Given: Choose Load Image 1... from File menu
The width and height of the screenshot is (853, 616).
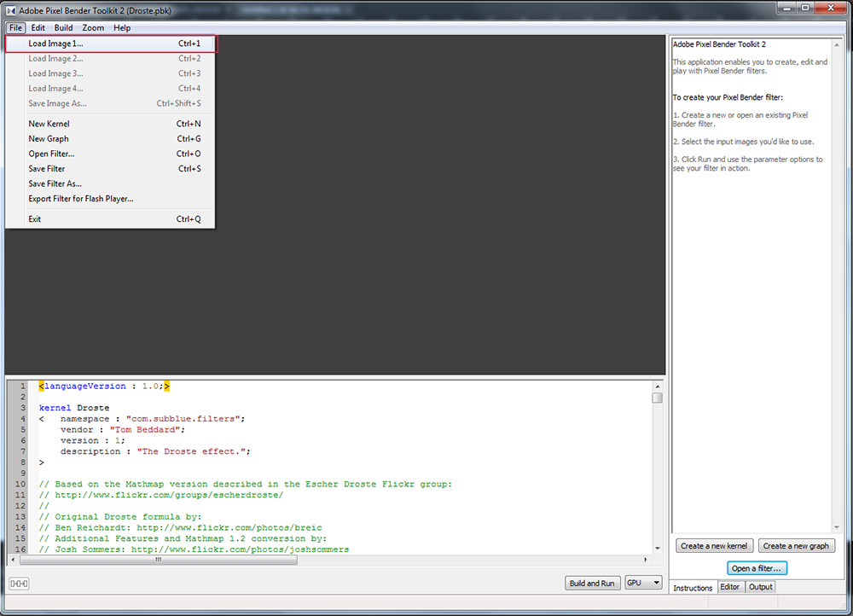Looking at the screenshot, I should (x=110, y=44).
